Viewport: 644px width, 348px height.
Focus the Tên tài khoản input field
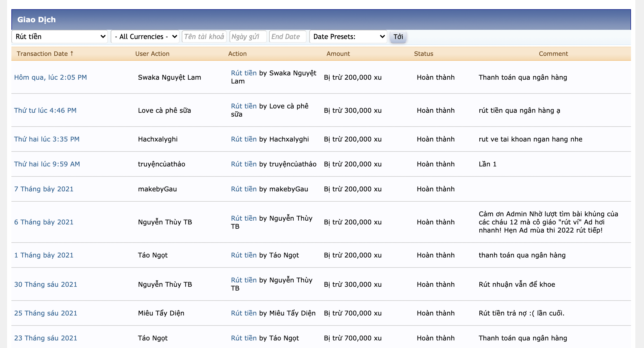click(x=204, y=37)
